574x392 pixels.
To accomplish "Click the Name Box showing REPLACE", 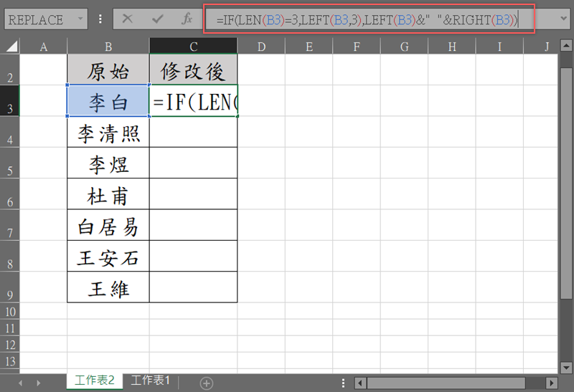I will (x=46, y=19).
